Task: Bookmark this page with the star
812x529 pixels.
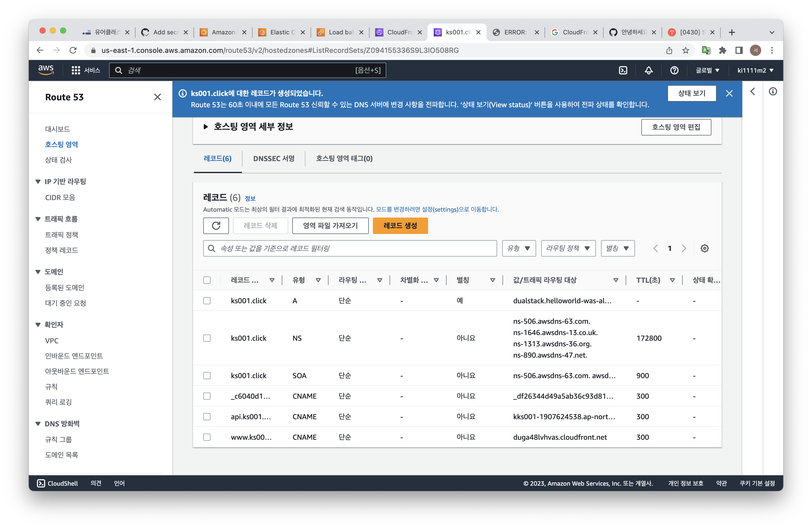Action: tap(686, 51)
